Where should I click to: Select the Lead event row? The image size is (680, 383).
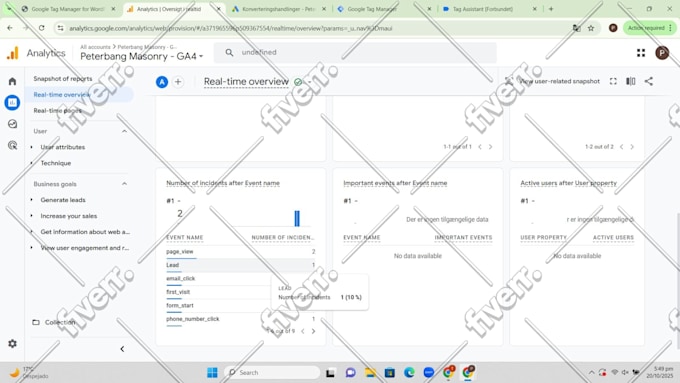241,265
